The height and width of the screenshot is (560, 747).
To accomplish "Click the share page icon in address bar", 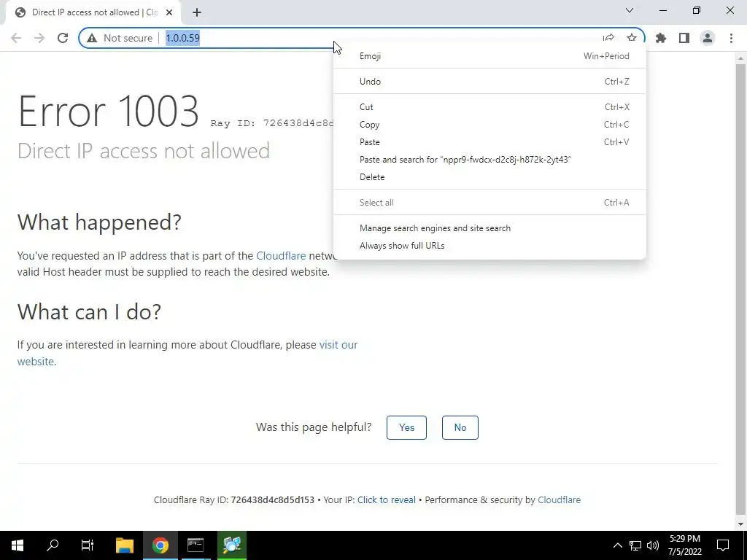I will (x=608, y=38).
